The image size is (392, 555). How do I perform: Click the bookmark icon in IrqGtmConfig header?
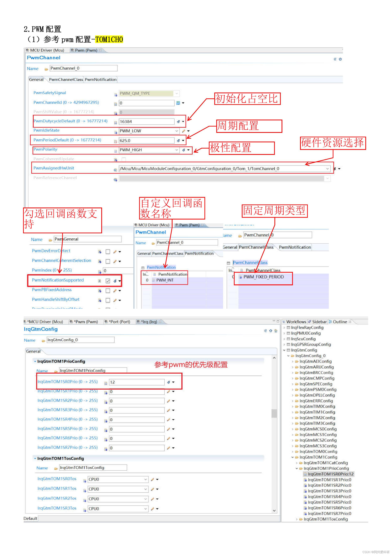point(276,331)
